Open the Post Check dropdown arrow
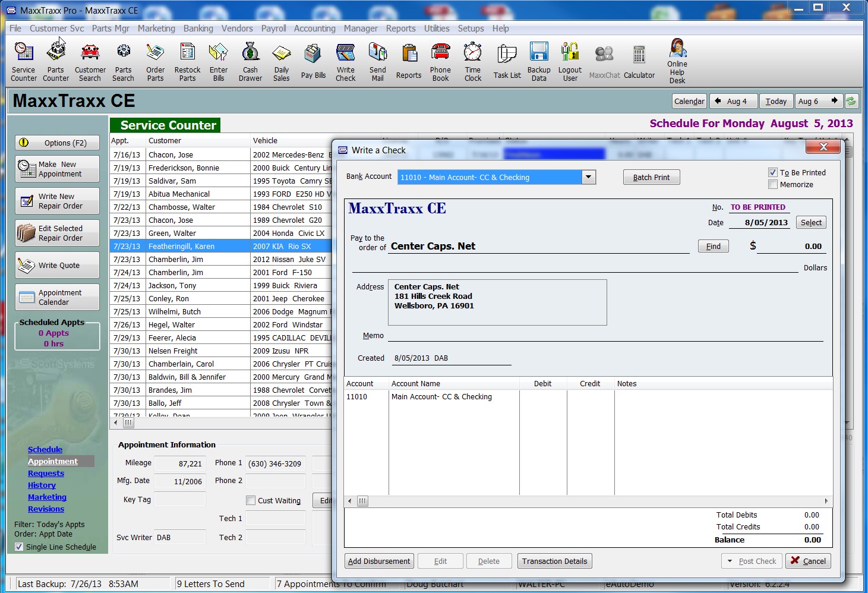Screen dimensions: 868x593 coord(730,561)
